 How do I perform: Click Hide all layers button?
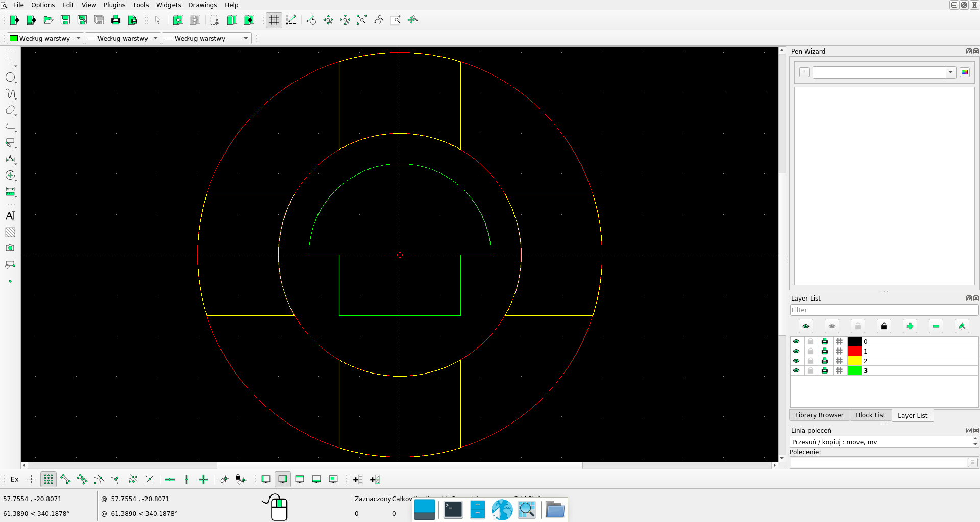(832, 326)
